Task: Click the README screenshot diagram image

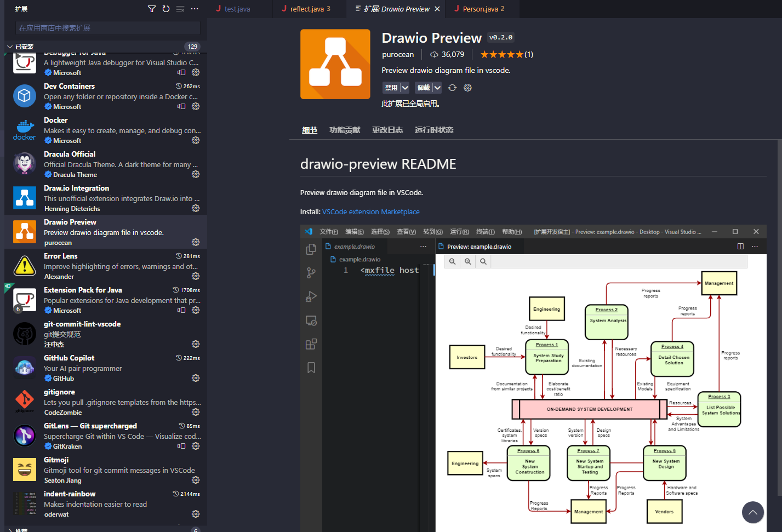Action: 533,378
